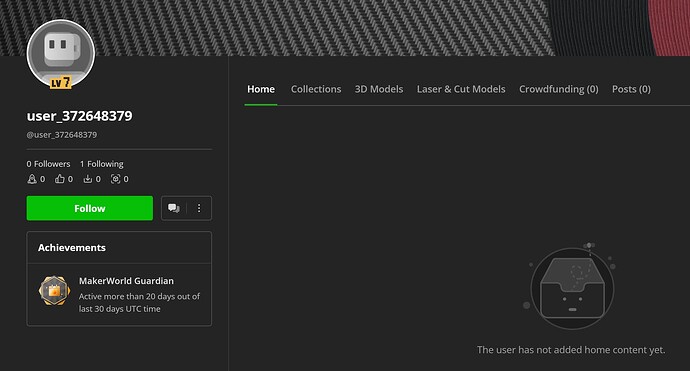
Task: Open the Collections tab
Action: [316, 89]
